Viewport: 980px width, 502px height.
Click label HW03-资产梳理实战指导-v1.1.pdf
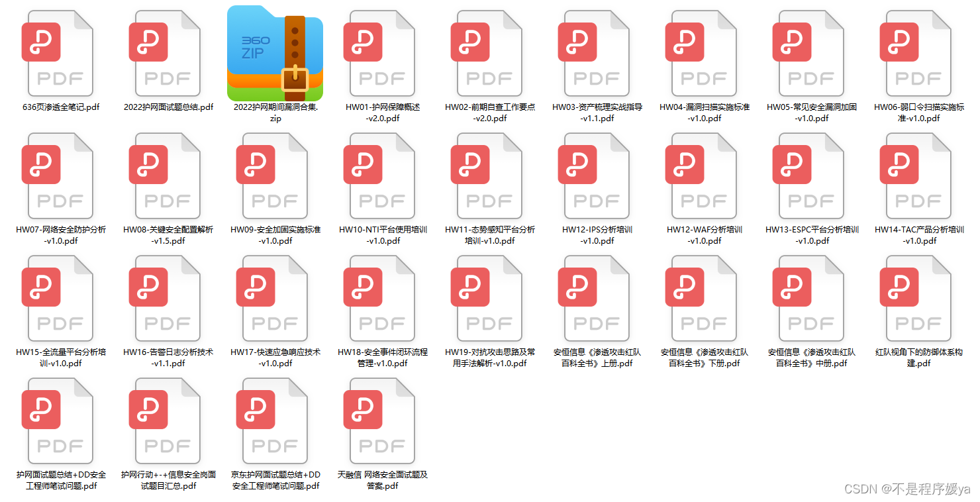(597, 113)
